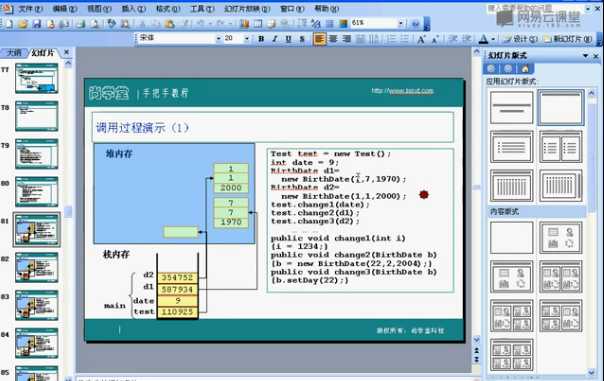The image size is (604, 381).
Task: Open the font size 20 dropdown
Action: pos(247,39)
